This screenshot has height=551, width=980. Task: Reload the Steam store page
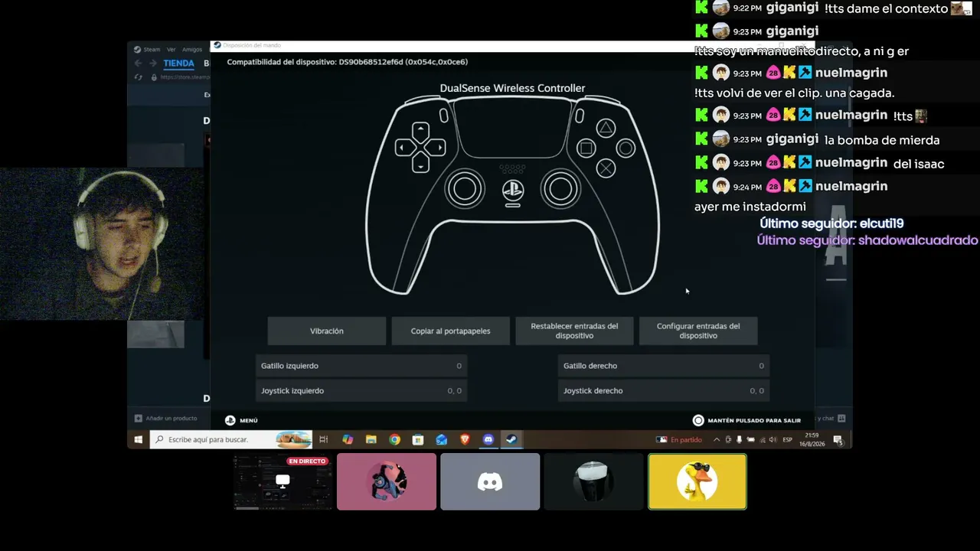coord(139,77)
